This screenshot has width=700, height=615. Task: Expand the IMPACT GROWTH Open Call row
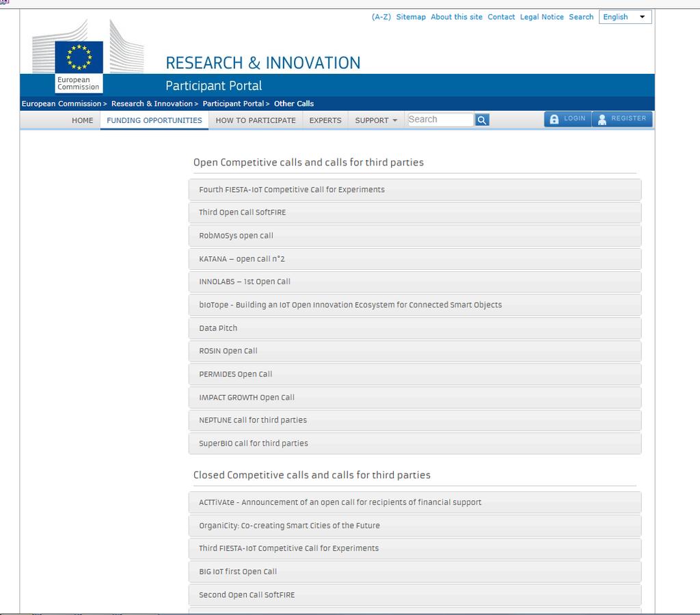[415, 397]
